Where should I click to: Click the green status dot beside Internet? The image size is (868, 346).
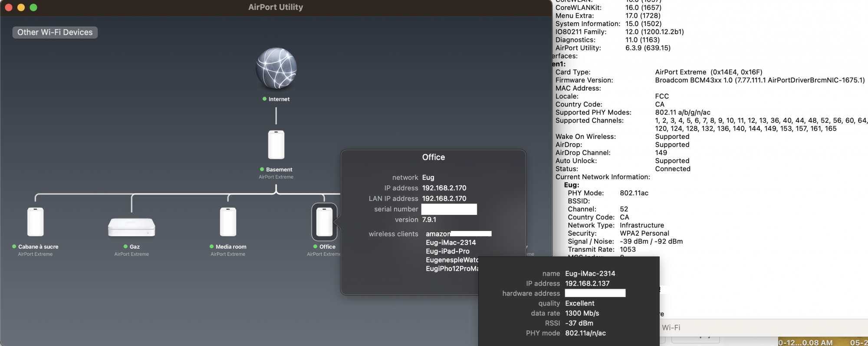pyautogui.click(x=264, y=99)
